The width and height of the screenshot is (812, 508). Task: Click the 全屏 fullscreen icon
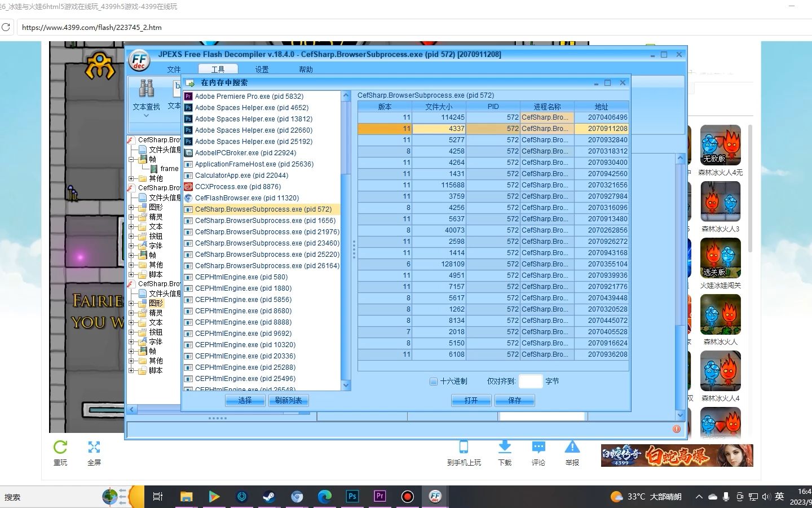94,447
